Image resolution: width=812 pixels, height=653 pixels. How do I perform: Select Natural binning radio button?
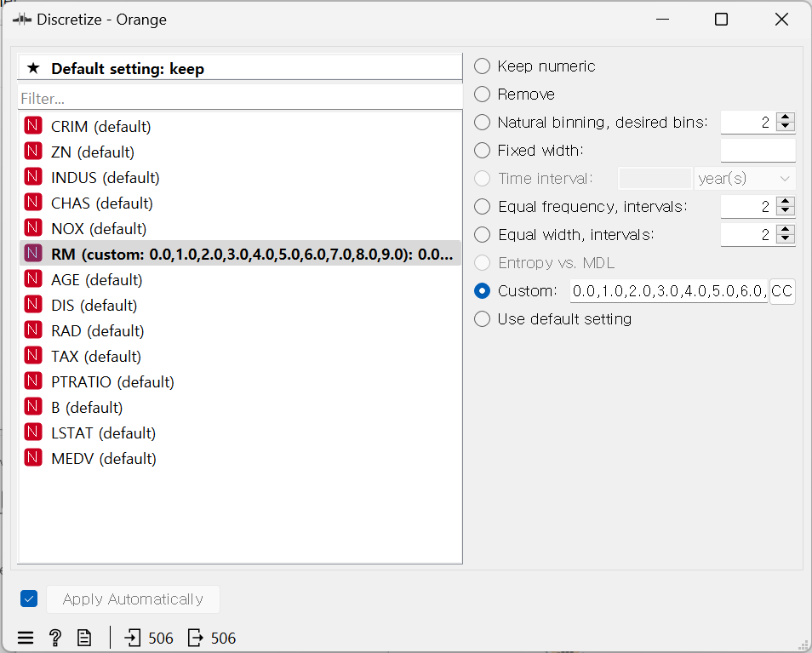pyautogui.click(x=482, y=123)
